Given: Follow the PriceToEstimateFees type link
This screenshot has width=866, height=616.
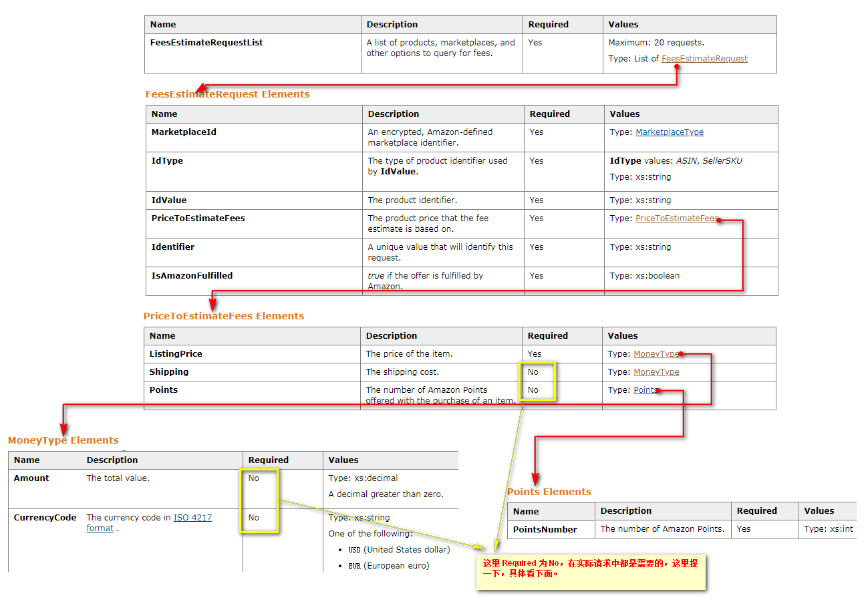Looking at the screenshot, I should [x=677, y=218].
